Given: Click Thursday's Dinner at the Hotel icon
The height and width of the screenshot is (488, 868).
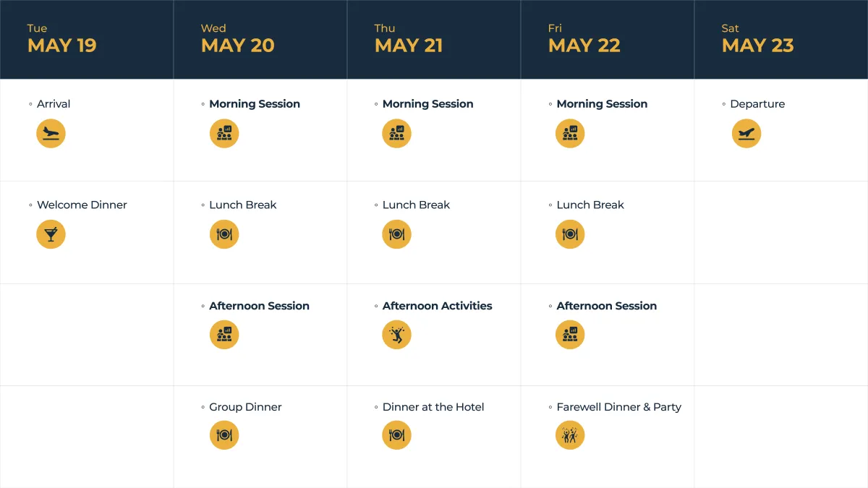Looking at the screenshot, I should tap(396, 435).
